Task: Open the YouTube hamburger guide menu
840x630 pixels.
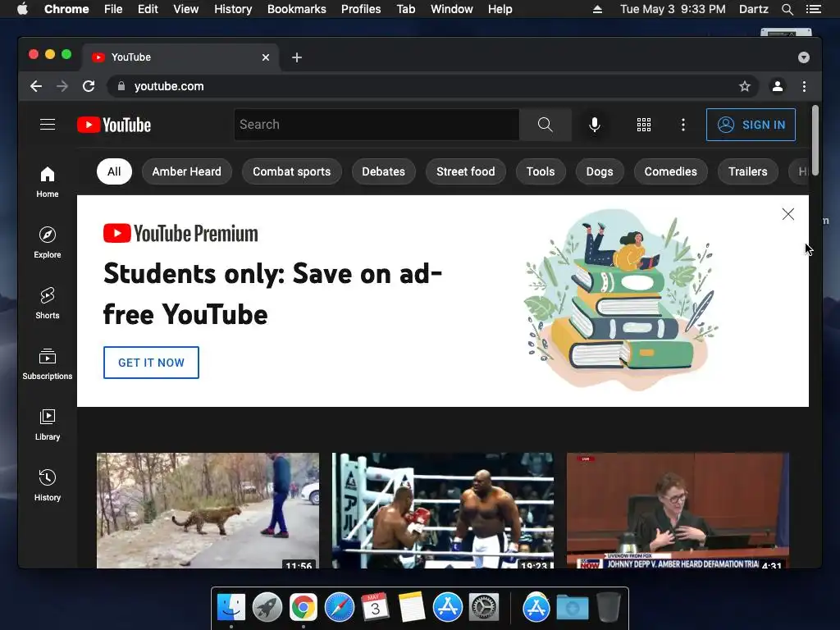Action: (x=48, y=125)
